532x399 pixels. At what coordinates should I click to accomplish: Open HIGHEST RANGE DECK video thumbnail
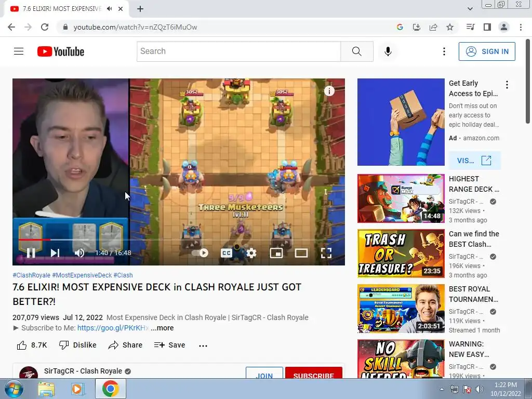point(401,198)
